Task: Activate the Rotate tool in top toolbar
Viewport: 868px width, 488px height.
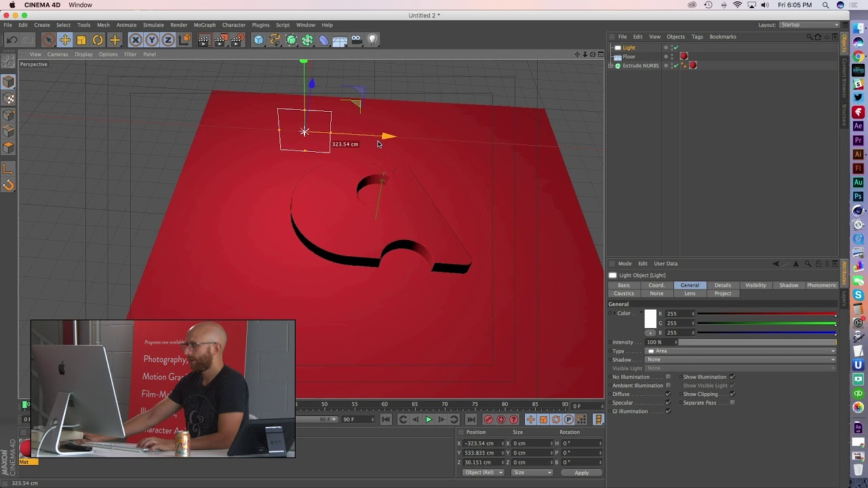Action: (x=98, y=40)
